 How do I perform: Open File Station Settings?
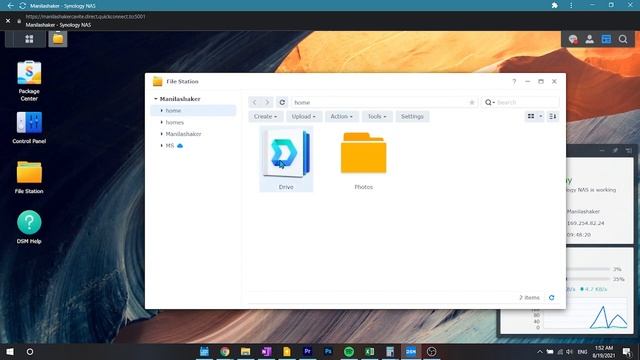click(412, 116)
